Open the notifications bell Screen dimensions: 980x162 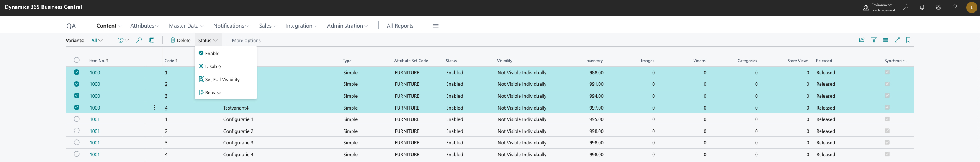[922, 7]
